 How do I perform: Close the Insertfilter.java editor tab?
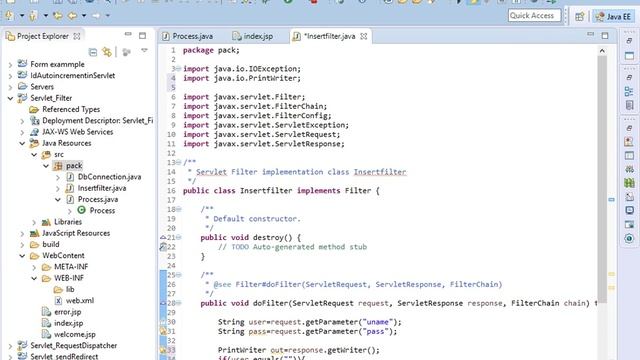pos(364,36)
